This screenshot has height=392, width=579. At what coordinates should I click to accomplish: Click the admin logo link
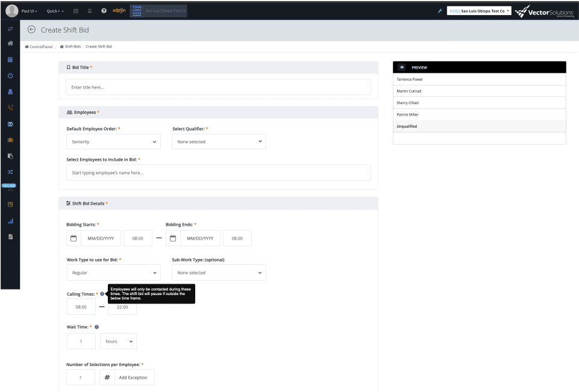coord(119,10)
